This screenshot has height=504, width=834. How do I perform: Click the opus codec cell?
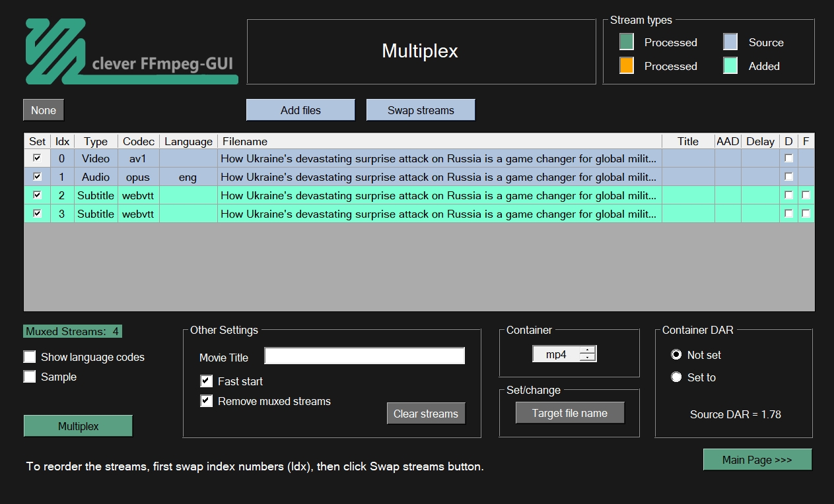tap(139, 177)
